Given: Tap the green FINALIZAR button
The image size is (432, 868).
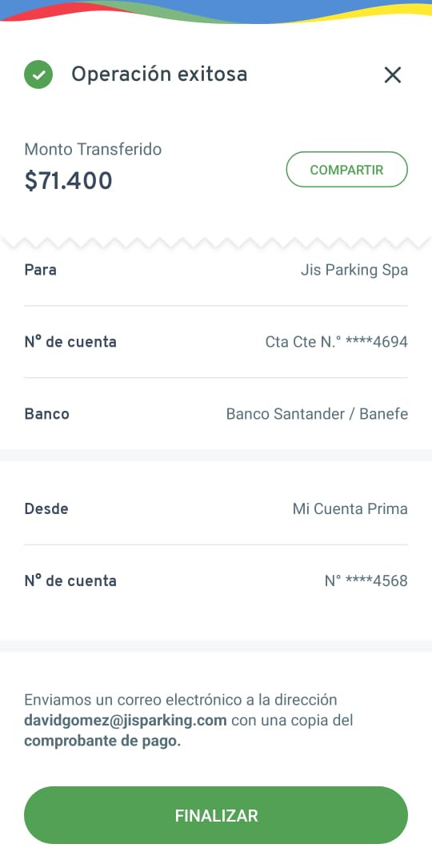Looking at the screenshot, I should tap(216, 815).
